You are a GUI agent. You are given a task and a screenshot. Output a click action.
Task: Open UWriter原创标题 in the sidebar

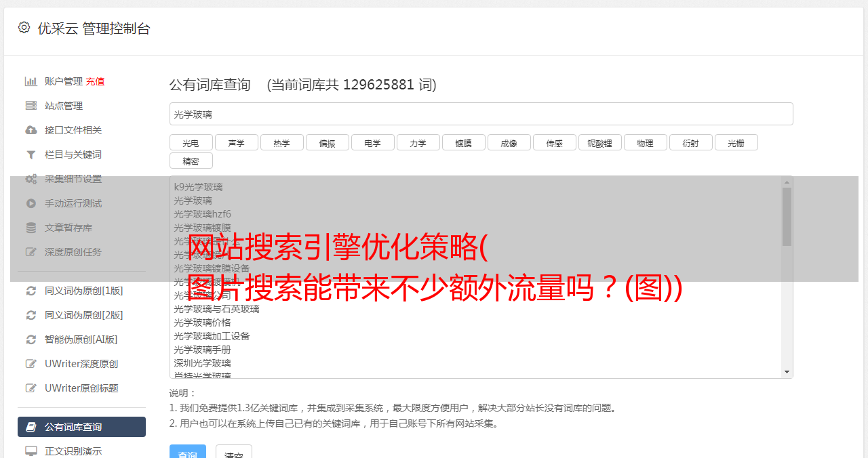81,388
